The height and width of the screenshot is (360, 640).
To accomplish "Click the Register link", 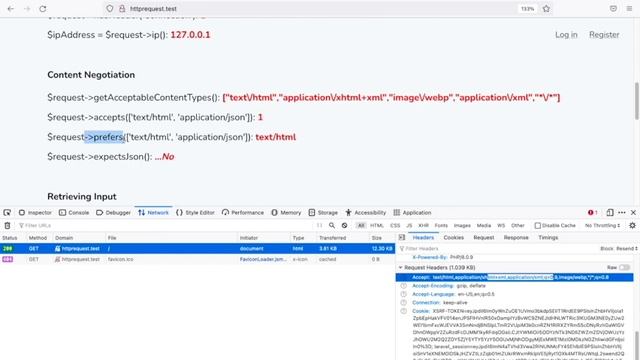I will 604,35.
